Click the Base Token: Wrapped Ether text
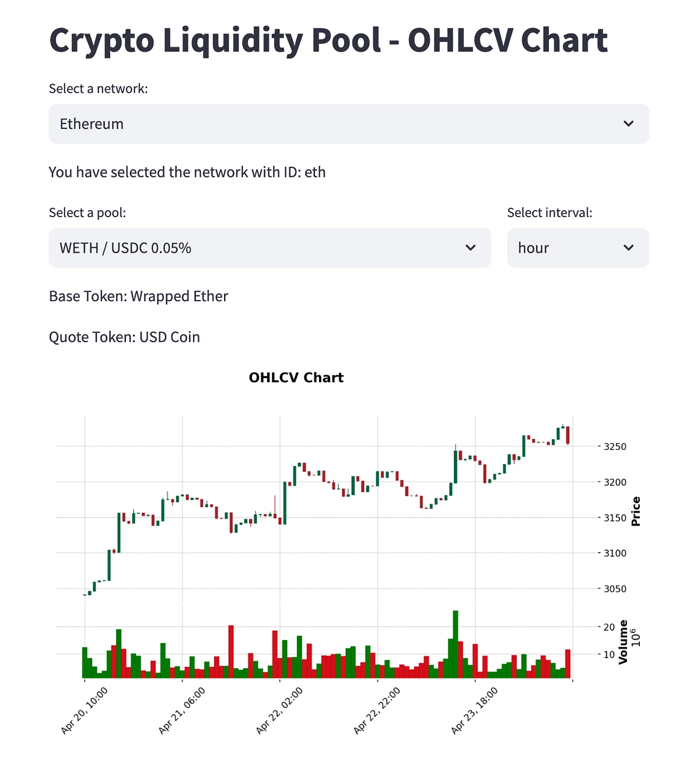The width and height of the screenshot is (700, 765). click(x=138, y=296)
